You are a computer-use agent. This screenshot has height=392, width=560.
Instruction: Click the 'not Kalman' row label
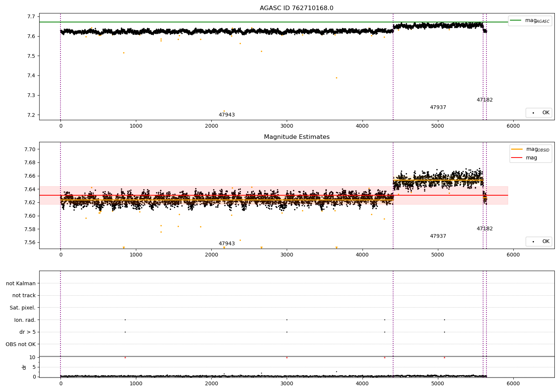point(21,283)
